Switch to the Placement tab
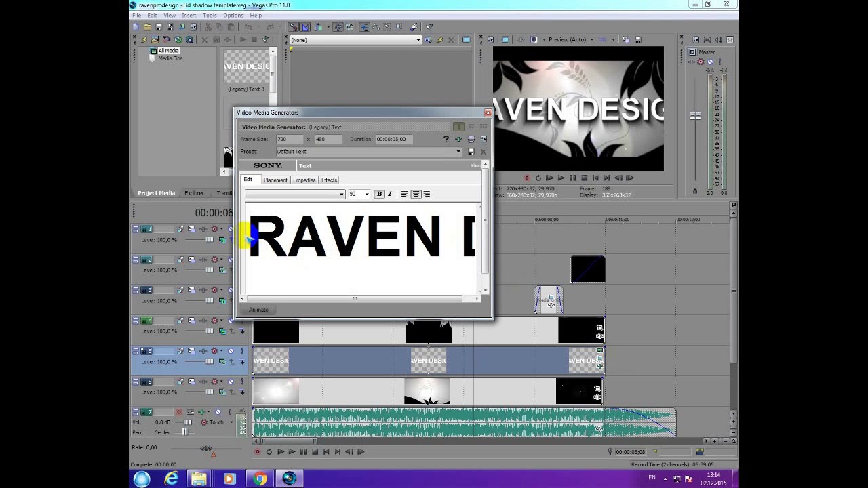The height and width of the screenshot is (488, 868). [275, 180]
